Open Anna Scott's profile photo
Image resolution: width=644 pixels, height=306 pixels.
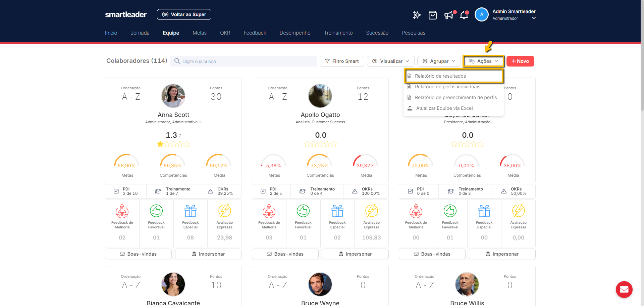pos(173,96)
